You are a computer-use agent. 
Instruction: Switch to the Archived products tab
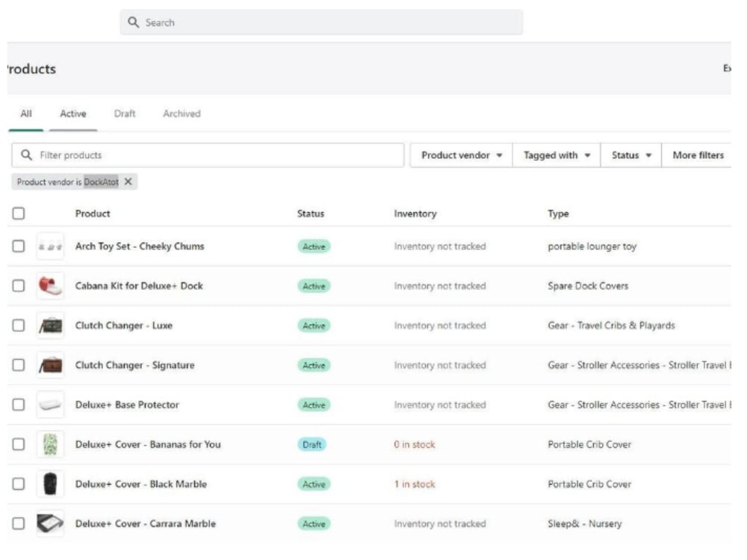pos(182,113)
